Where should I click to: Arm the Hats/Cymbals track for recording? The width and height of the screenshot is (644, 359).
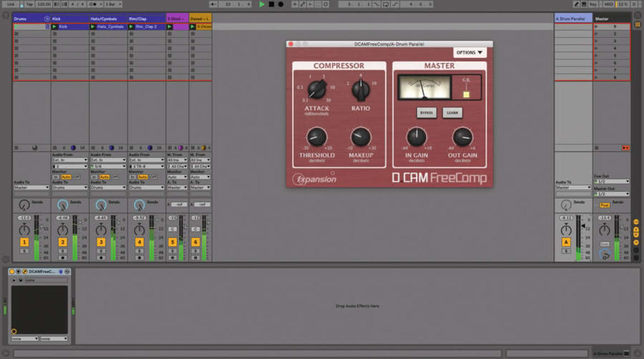(x=101, y=258)
